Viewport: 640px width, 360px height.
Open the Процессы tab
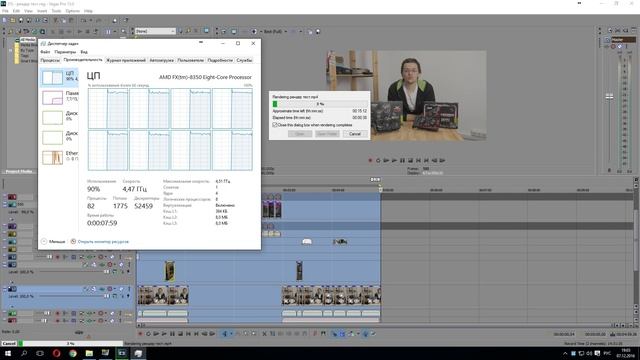(x=50, y=60)
